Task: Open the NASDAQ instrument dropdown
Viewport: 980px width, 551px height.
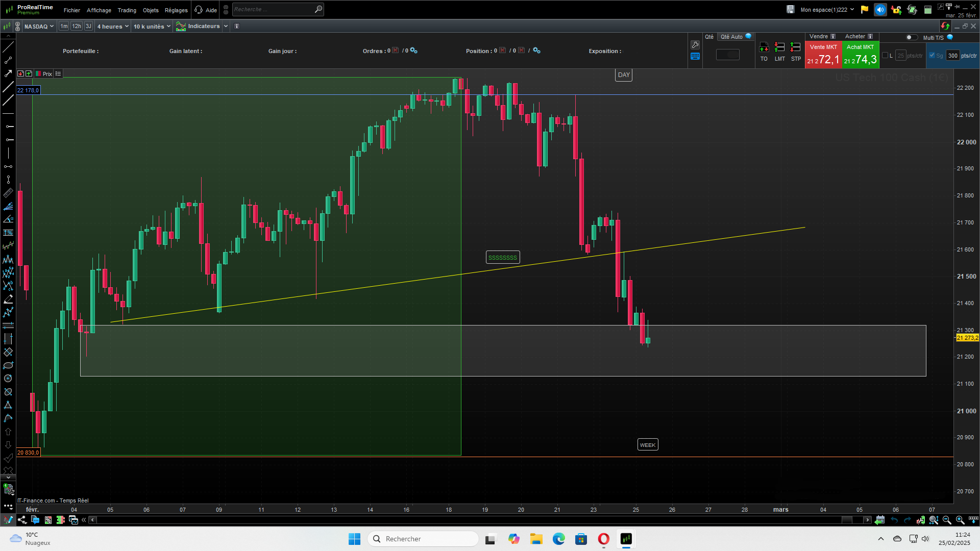Action: click(39, 27)
